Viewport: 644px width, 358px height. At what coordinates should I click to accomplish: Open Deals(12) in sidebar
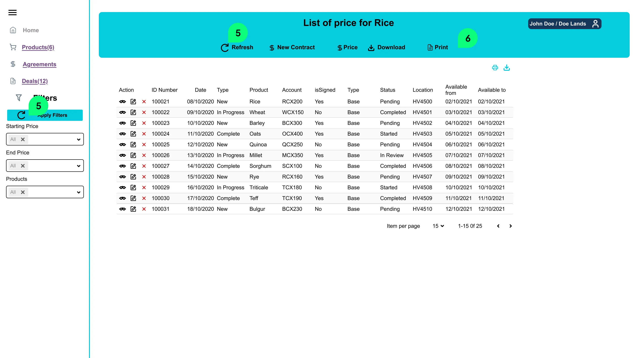point(35,81)
